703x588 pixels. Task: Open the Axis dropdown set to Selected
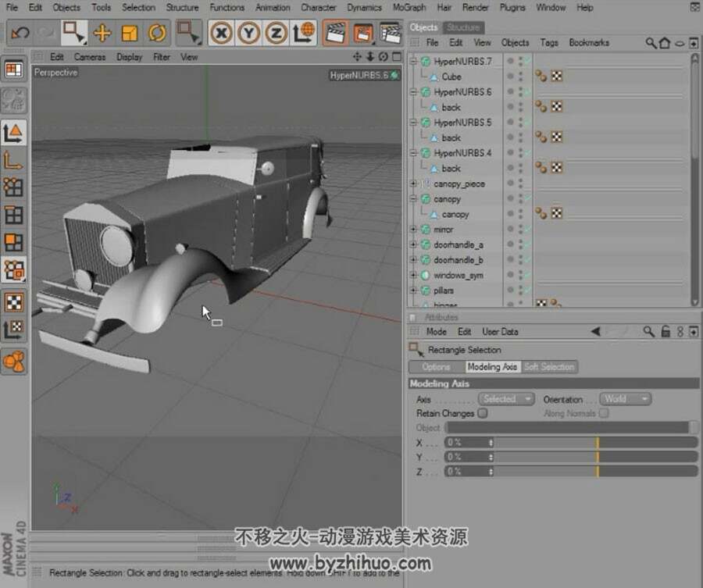point(505,398)
